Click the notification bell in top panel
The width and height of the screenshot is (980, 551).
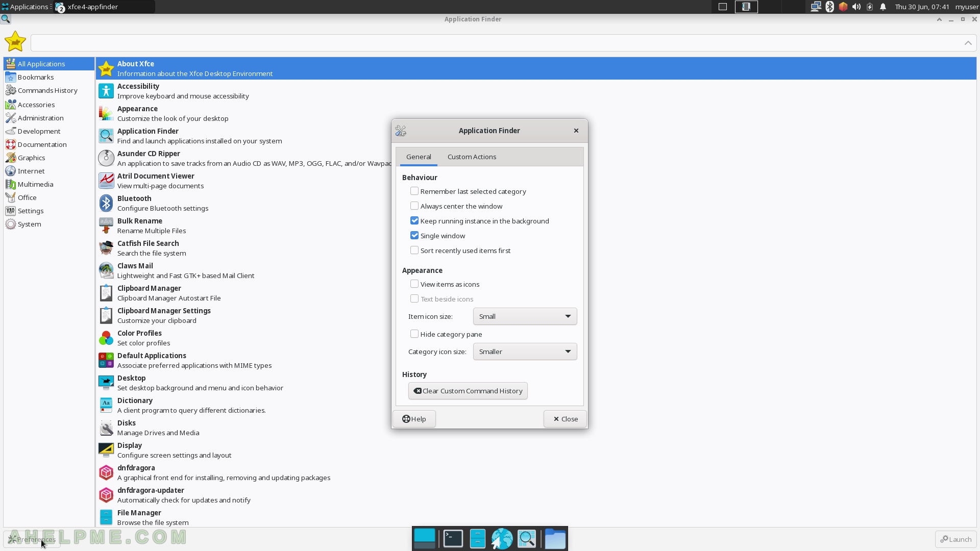883,7
